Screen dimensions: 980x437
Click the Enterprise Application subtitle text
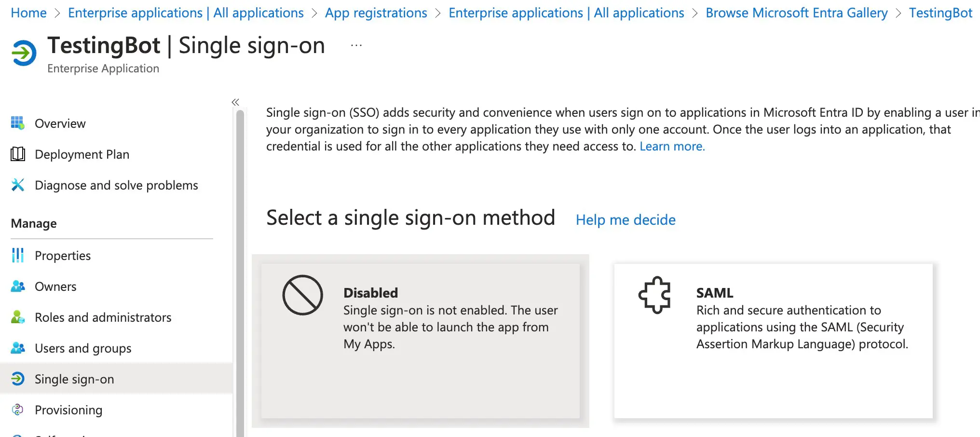click(103, 68)
